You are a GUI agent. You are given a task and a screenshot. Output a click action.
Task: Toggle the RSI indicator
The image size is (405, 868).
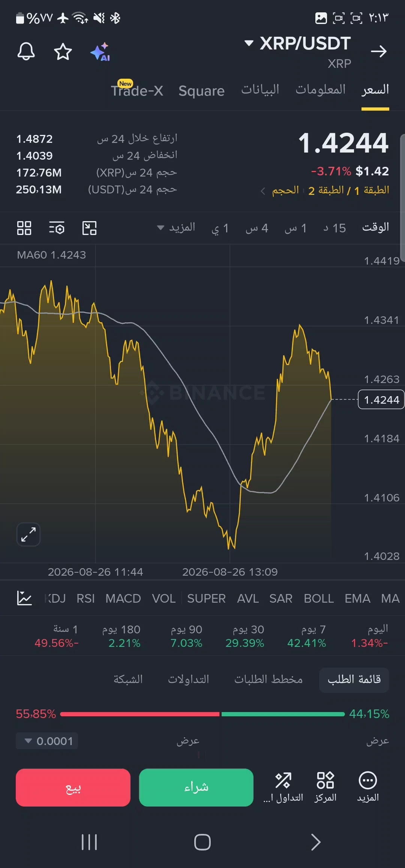[x=85, y=599]
